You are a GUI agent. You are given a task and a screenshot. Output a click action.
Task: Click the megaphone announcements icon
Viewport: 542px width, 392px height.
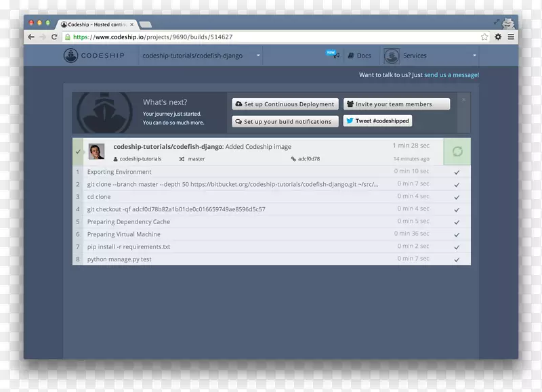[334, 56]
